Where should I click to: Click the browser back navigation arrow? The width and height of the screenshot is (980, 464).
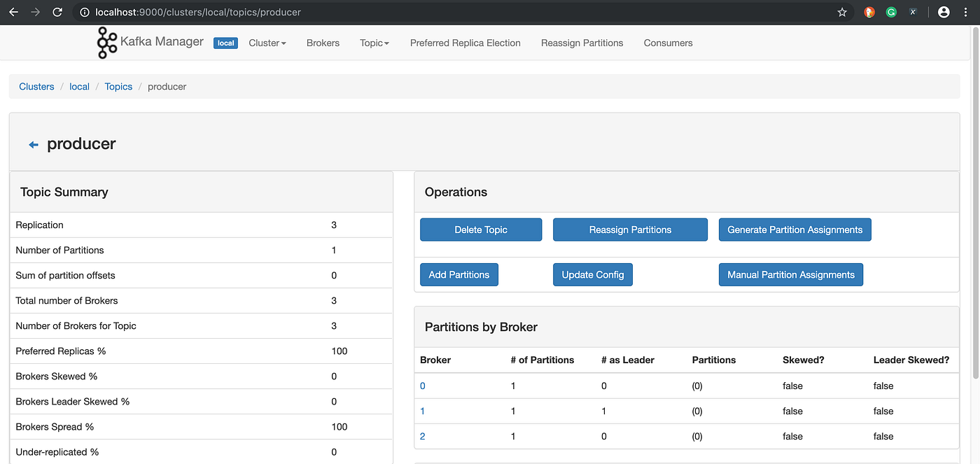13,12
